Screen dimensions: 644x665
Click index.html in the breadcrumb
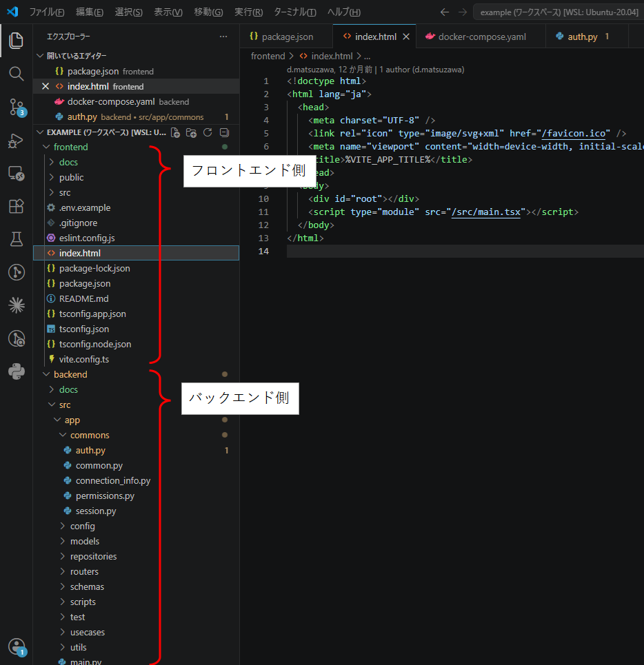coord(332,57)
